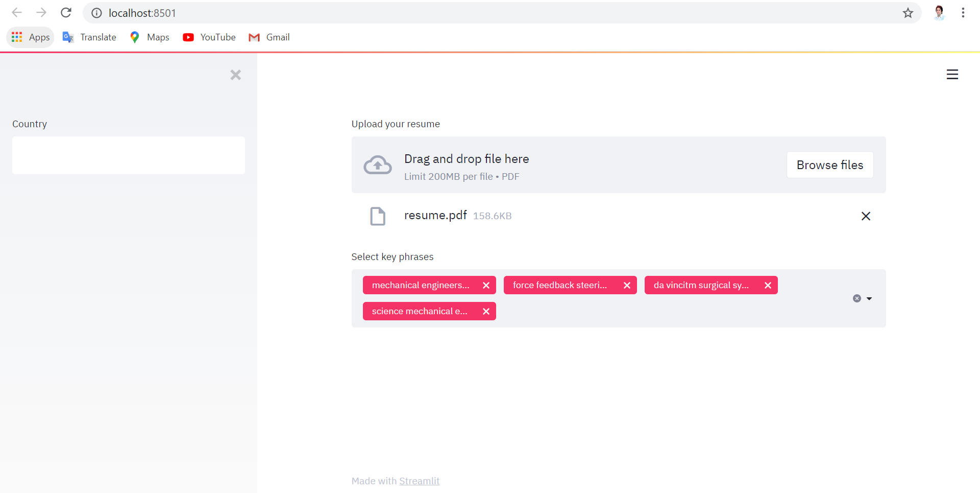
Task: Remove the 'force feedback steeri' tag
Action: tap(627, 286)
